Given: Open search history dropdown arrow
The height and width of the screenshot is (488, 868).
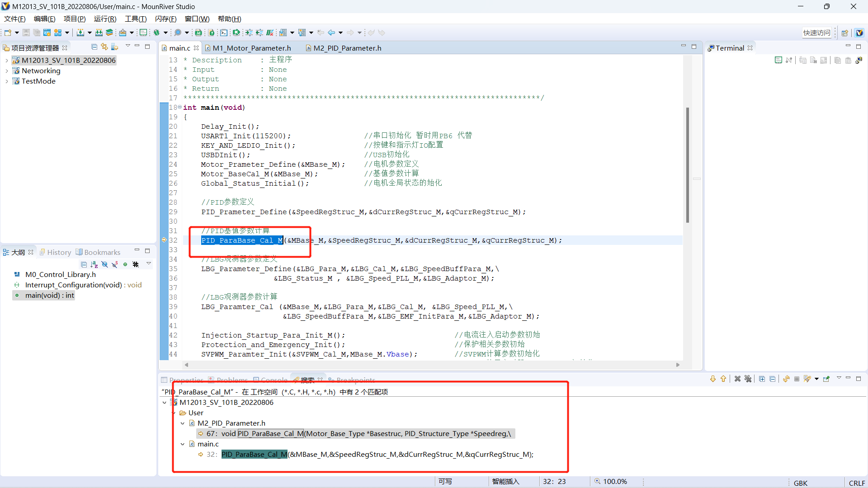Looking at the screenshot, I should coord(816,379).
